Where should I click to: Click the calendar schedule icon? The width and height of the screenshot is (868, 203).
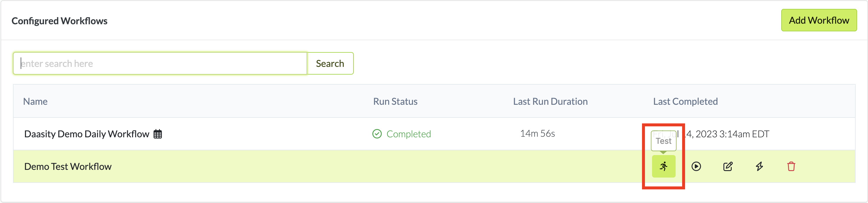[x=158, y=134]
